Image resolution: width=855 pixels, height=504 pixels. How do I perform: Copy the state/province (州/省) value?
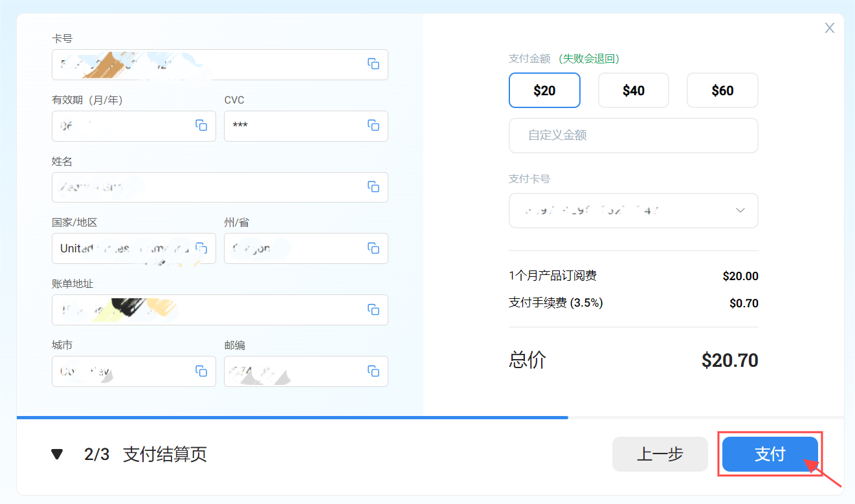tap(373, 248)
